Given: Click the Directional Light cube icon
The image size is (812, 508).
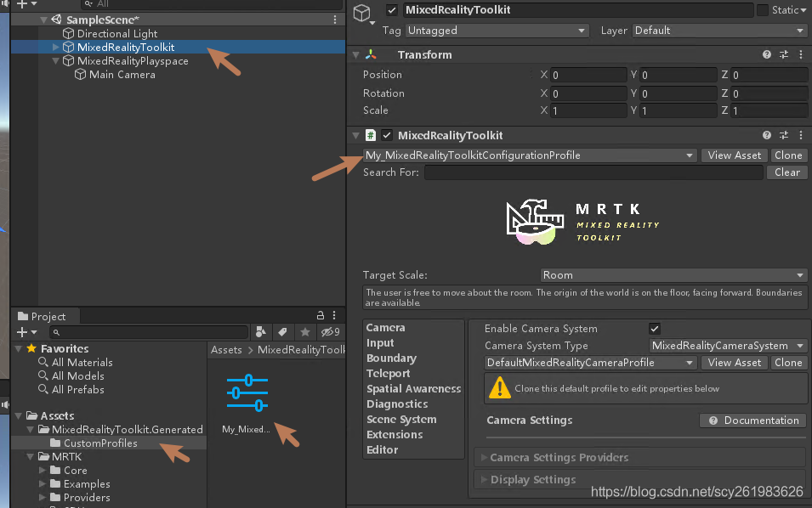Looking at the screenshot, I should click(68, 34).
